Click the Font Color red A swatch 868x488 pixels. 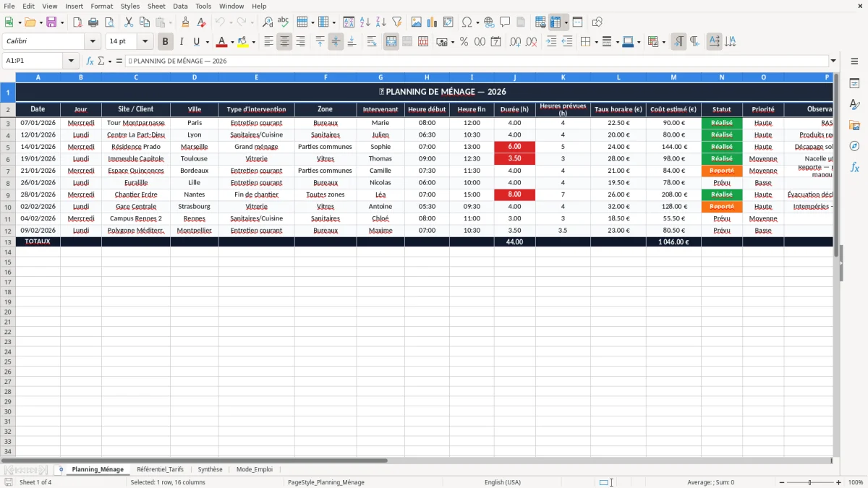222,42
